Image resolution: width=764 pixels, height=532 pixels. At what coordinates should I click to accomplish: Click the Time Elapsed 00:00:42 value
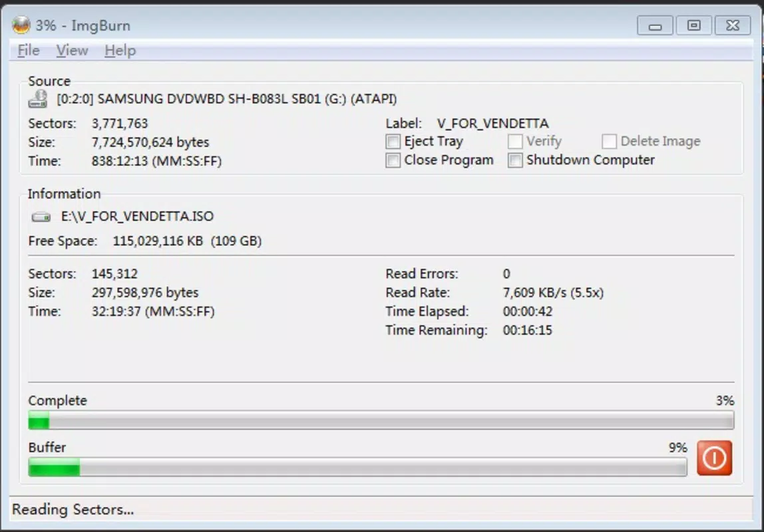click(x=527, y=311)
